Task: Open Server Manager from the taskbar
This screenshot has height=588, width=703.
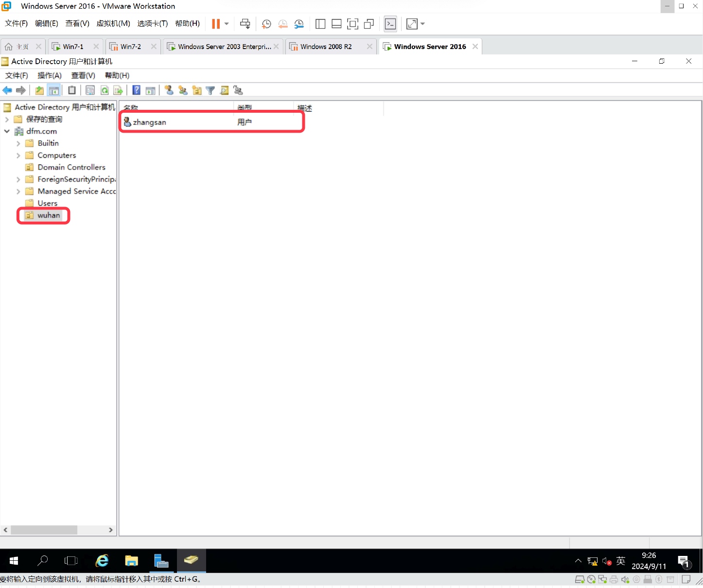Action: tap(161, 561)
